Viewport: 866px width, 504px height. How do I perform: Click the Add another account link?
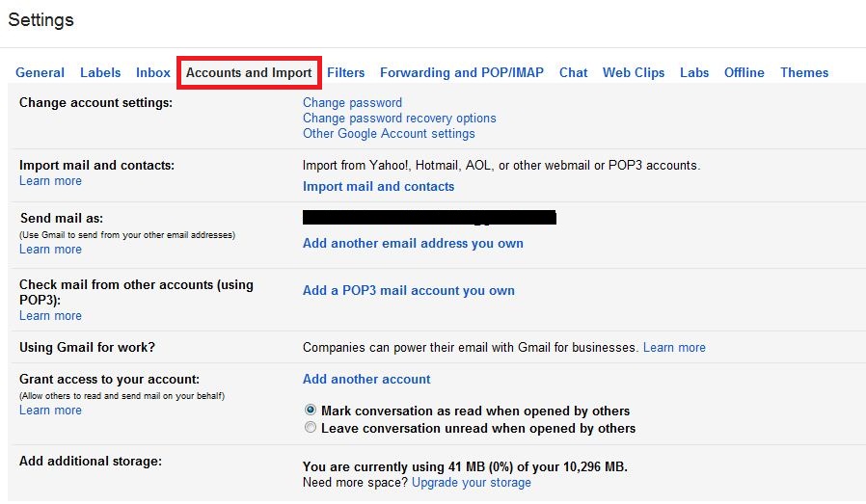[x=366, y=380]
